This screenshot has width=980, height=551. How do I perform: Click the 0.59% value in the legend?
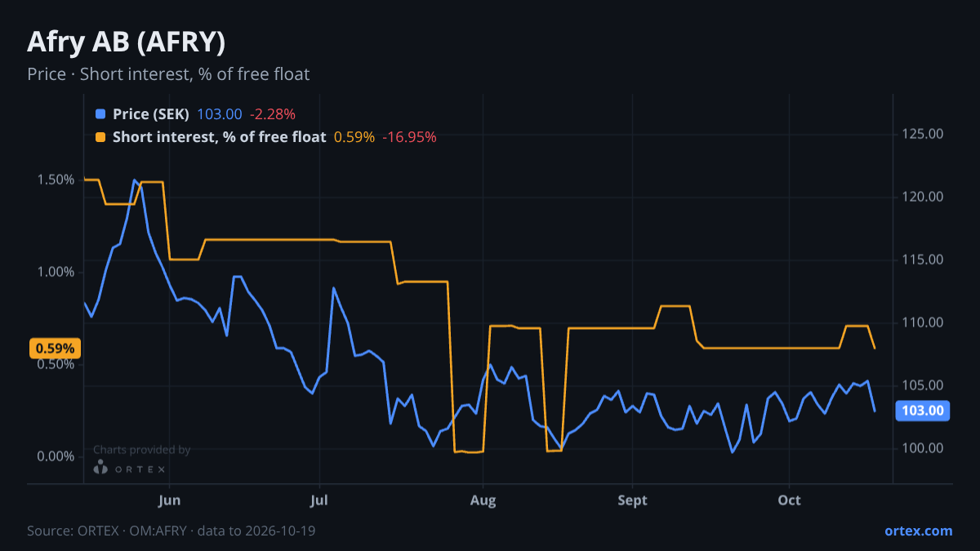[x=354, y=137]
